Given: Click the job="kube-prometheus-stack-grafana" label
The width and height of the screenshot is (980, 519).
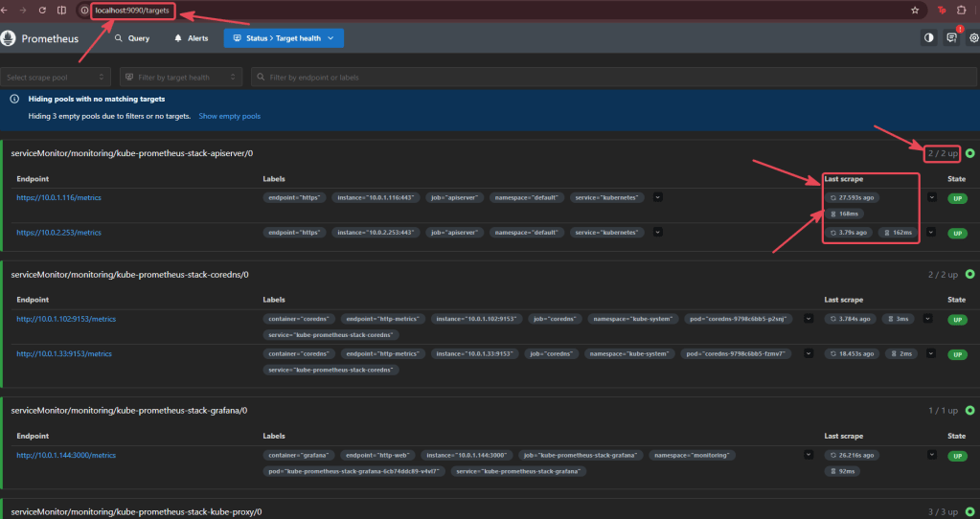Looking at the screenshot, I should (x=581, y=455).
